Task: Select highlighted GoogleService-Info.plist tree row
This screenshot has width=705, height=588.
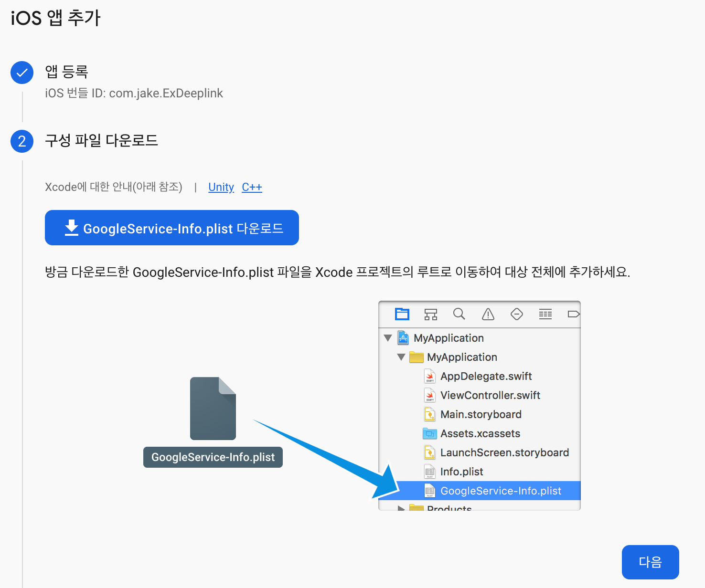Action: coord(480,491)
